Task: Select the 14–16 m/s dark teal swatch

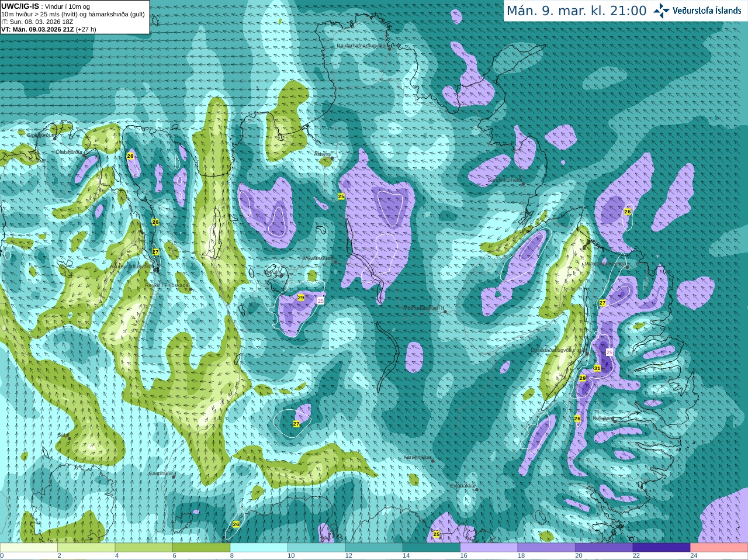Action: pyautogui.click(x=431, y=548)
